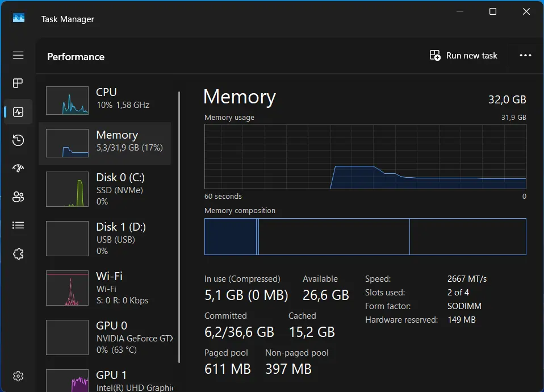544x392 pixels.
Task: Click the resource list vertical scrollbar
Action: point(179,227)
